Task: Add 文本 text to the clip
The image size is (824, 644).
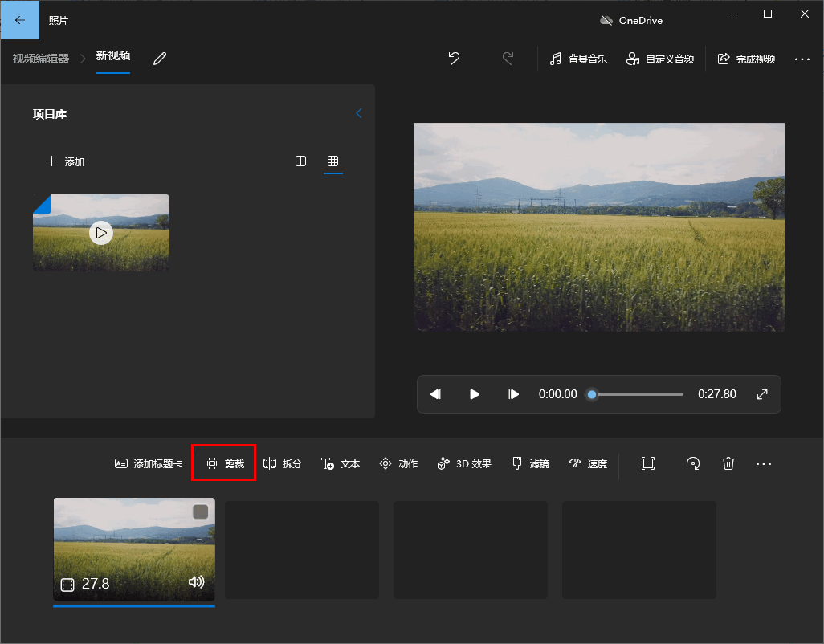Action: pyautogui.click(x=341, y=463)
